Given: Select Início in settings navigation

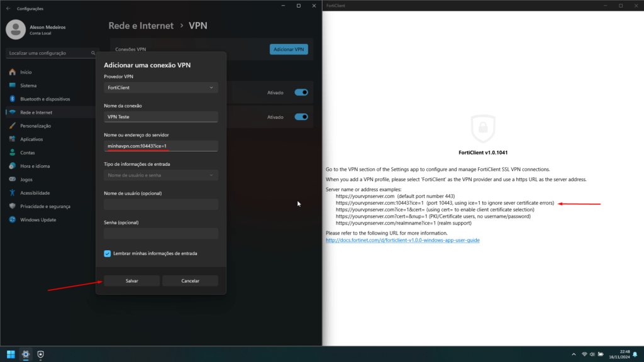Looking at the screenshot, I should (x=26, y=72).
